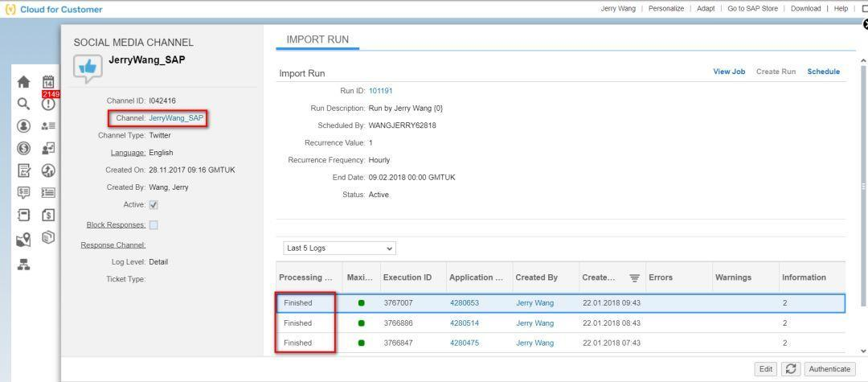Open the ticket list icon in sidebar
Screen dimensions: 868x382
(49, 193)
